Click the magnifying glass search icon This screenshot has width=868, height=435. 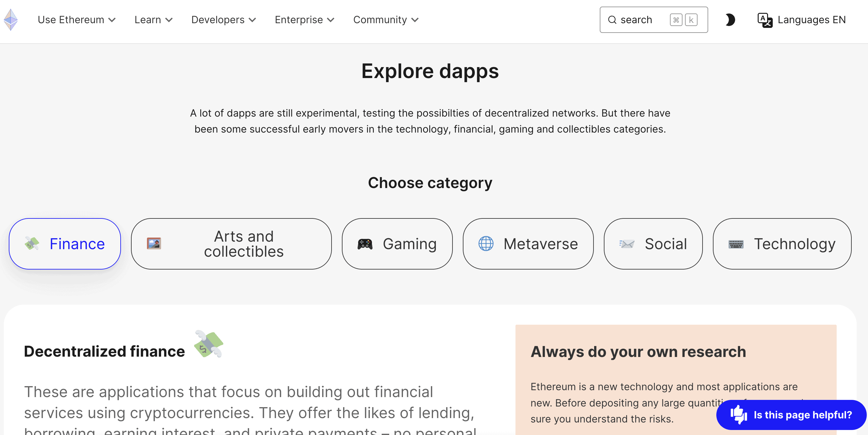tap(612, 20)
